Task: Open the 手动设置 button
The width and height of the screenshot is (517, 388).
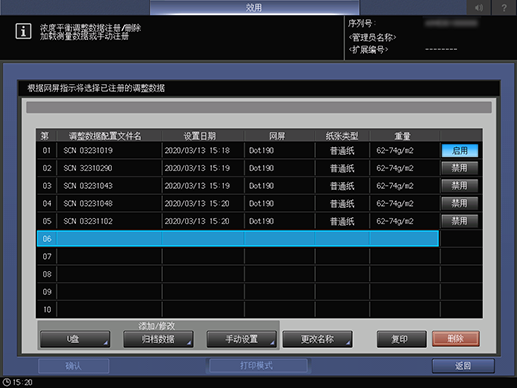Action: [241, 339]
